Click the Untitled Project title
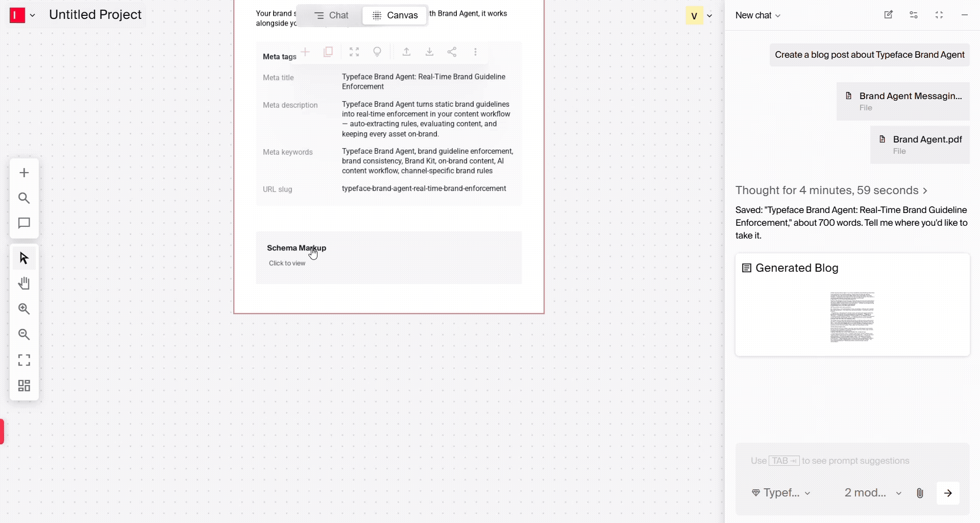Screen dimensions: 980x523 95,15
